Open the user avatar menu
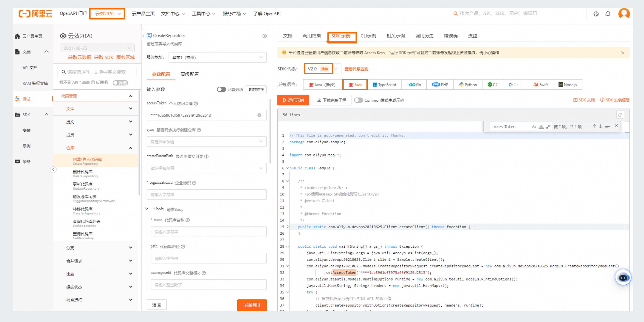Viewport: 644px width, 322px height. point(624,14)
